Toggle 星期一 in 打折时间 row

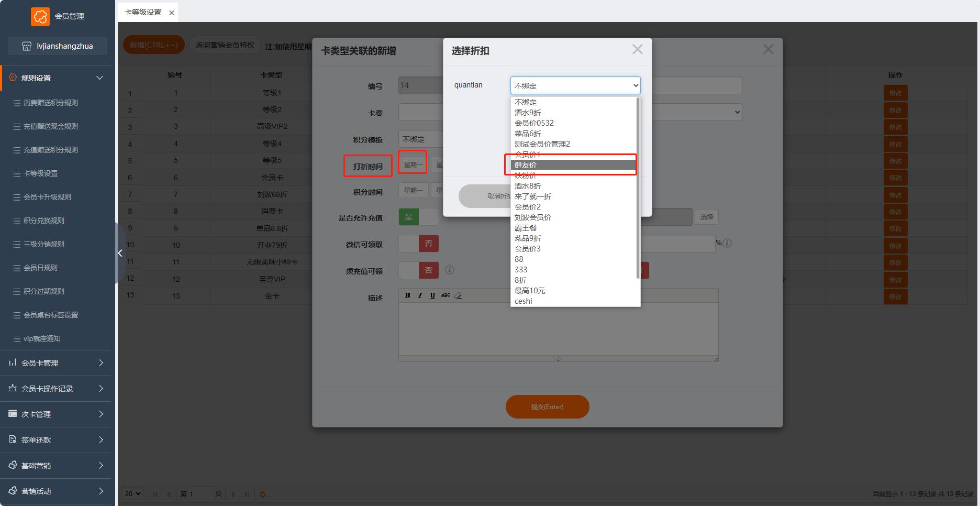click(x=413, y=164)
